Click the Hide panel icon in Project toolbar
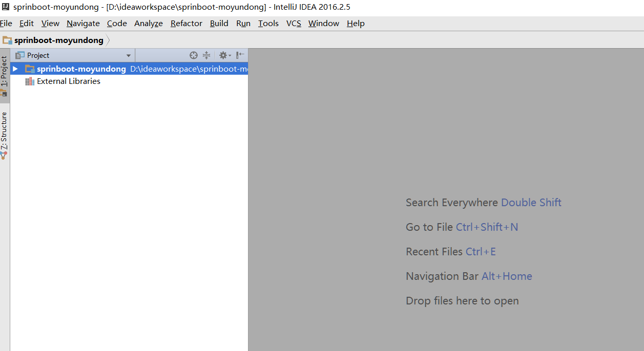This screenshot has width=644, height=351. [240, 55]
